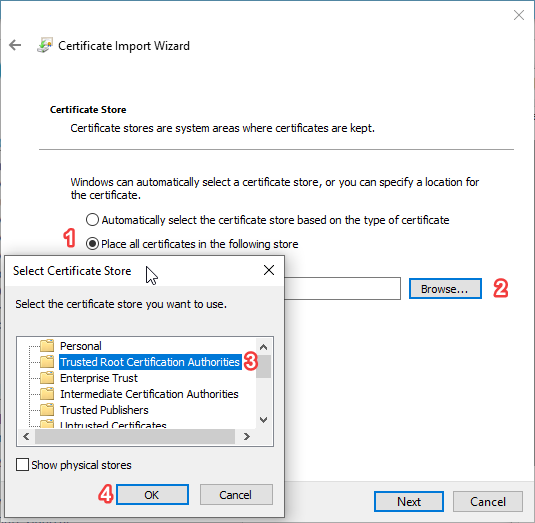Click the Certificate Import Wizard icon
535x523 pixels.
45,45
